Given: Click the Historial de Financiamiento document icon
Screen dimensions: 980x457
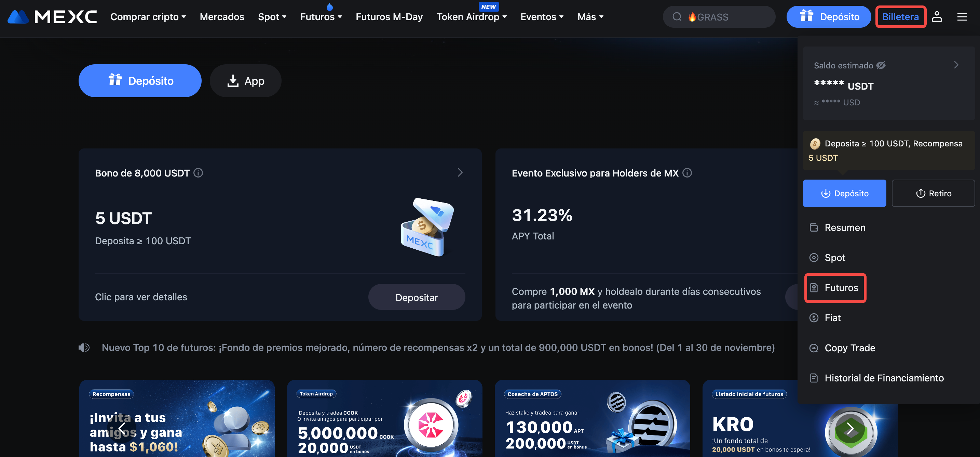Looking at the screenshot, I should click(814, 378).
